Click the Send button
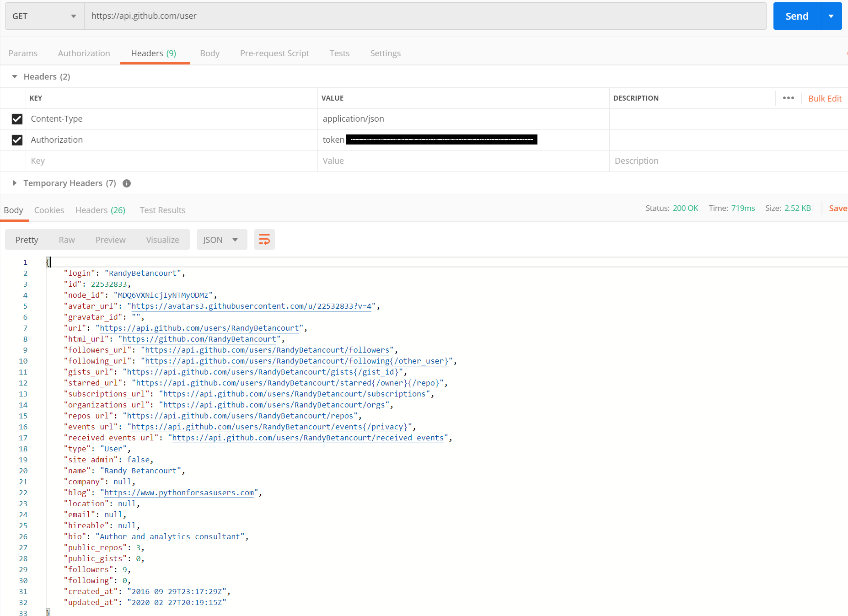Screen dimensions: 848x616 point(797,16)
